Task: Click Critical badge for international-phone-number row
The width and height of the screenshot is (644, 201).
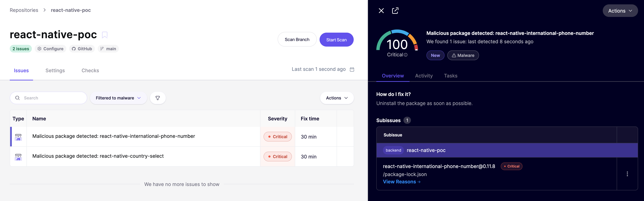Action: 277,137
